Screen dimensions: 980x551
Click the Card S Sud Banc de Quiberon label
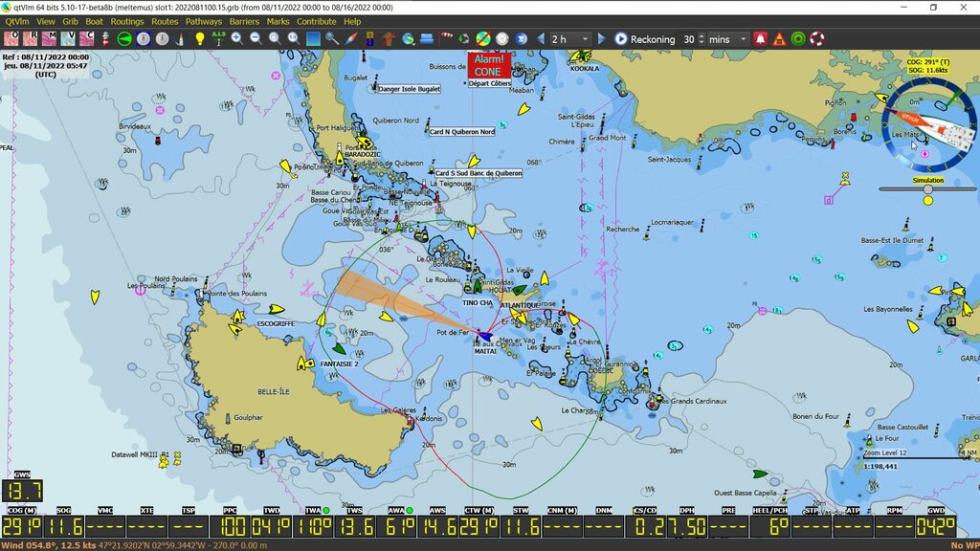(x=479, y=173)
